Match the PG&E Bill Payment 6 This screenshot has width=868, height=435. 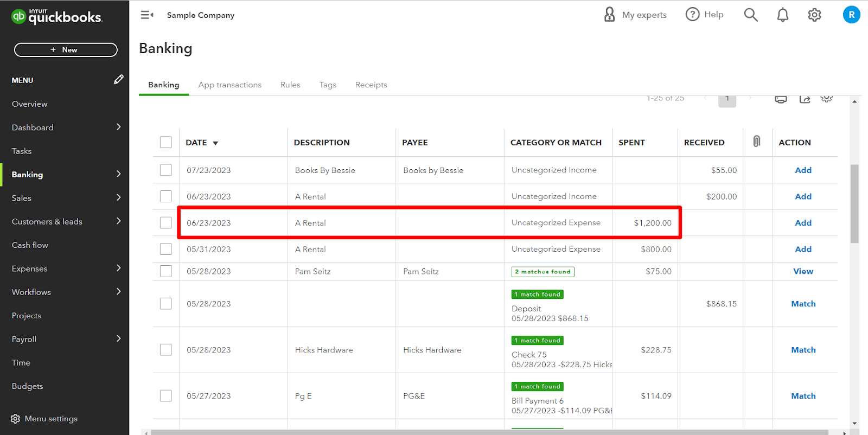point(803,396)
